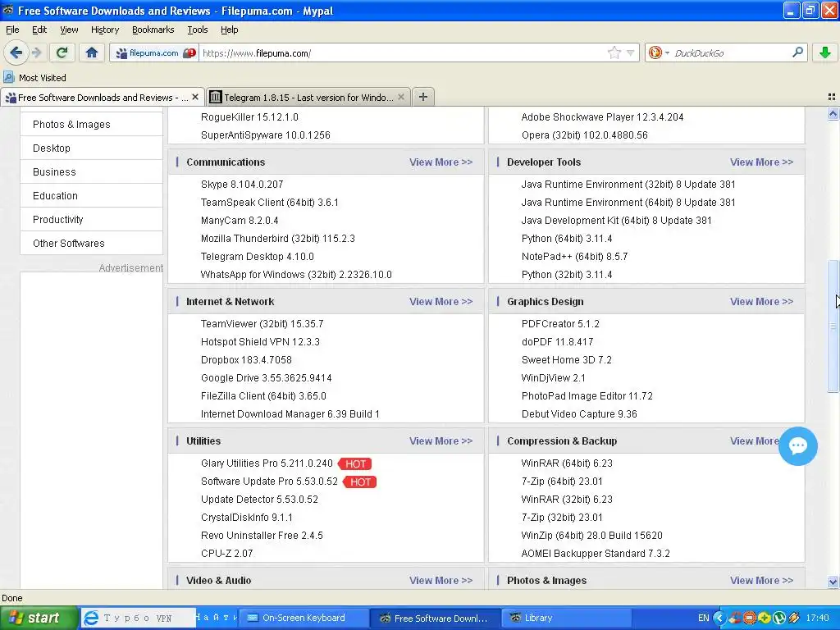
Task: Open AOMEI Backupper Standard 7.3.2 link
Action: click(x=596, y=554)
